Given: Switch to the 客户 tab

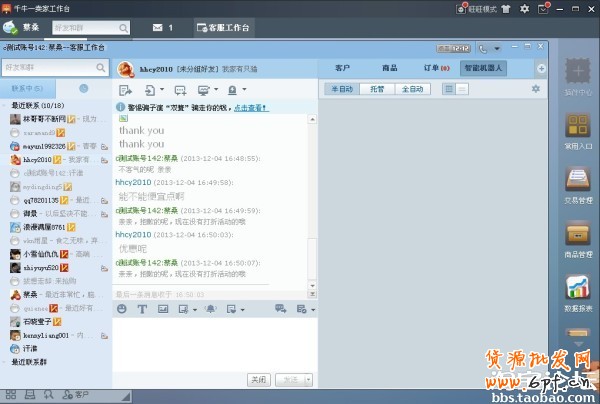Looking at the screenshot, I should [x=343, y=68].
